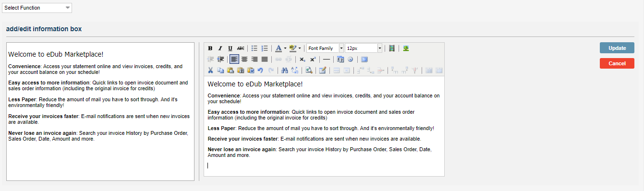Click "Less Paper" paragraph in the editor
This screenshot has width=644, height=191.
coord(321,129)
